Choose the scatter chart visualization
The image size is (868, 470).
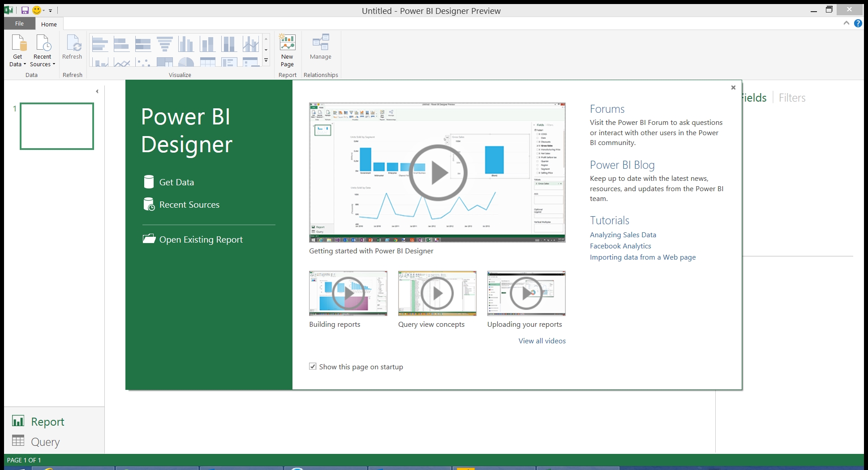click(x=143, y=62)
